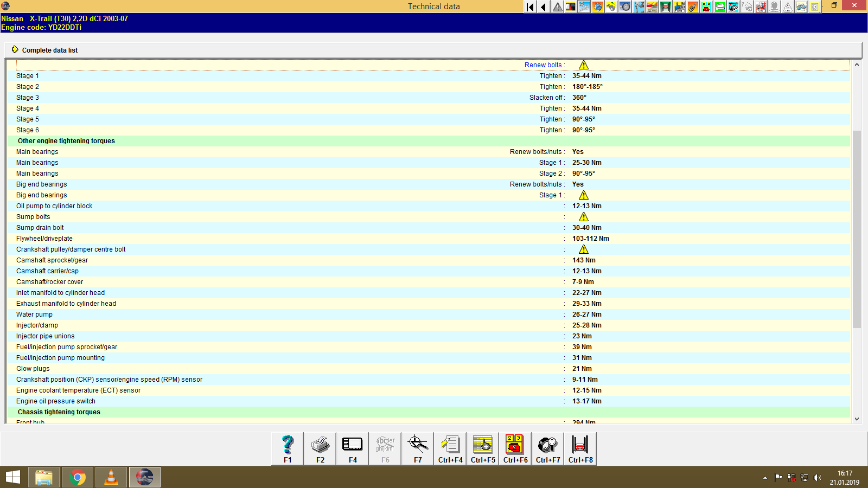This screenshot has width=868, height=488.
Task: Click the first-record navigation arrow
Action: coord(529,7)
